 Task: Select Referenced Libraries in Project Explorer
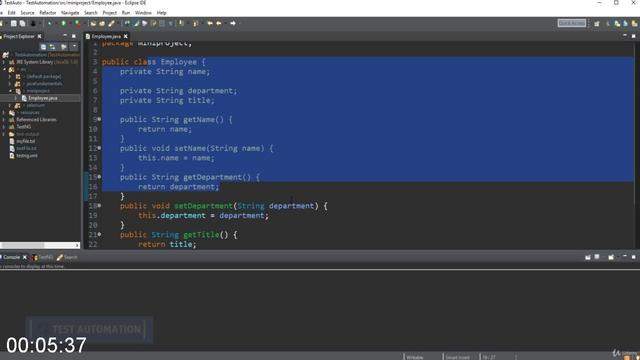tap(36, 120)
